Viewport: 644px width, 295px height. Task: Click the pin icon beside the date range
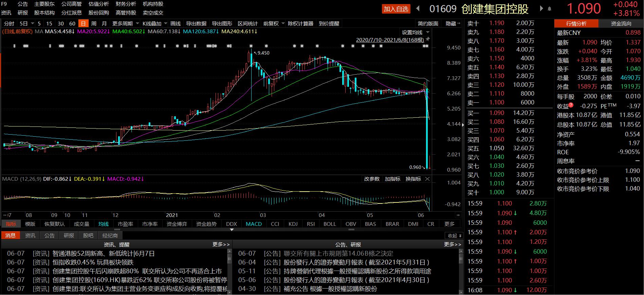(428, 39)
